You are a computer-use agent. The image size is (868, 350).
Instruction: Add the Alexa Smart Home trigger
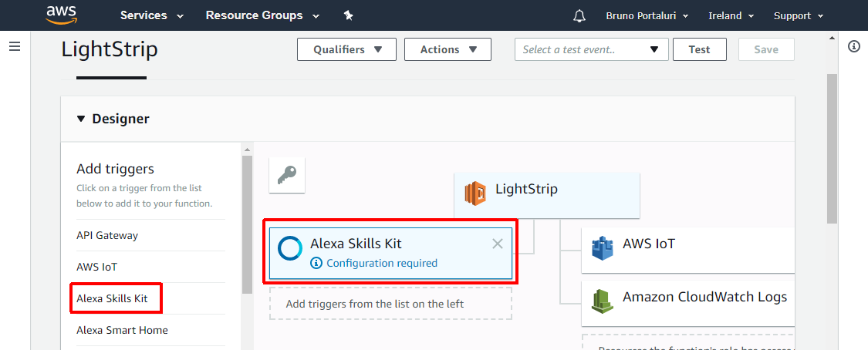pos(122,330)
